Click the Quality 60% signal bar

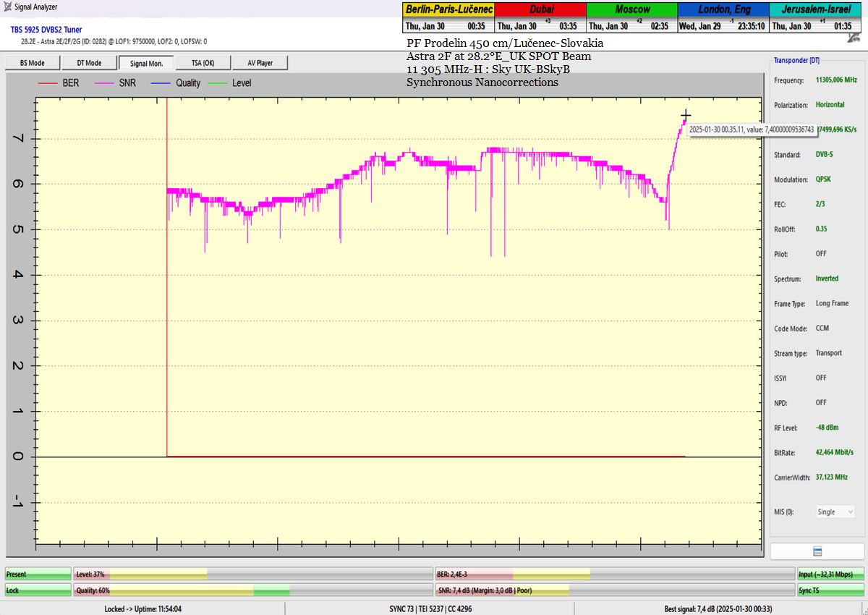click(252, 590)
